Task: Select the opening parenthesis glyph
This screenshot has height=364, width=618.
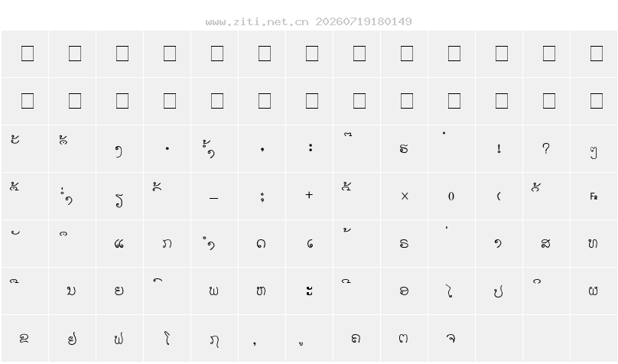Action: (x=499, y=196)
